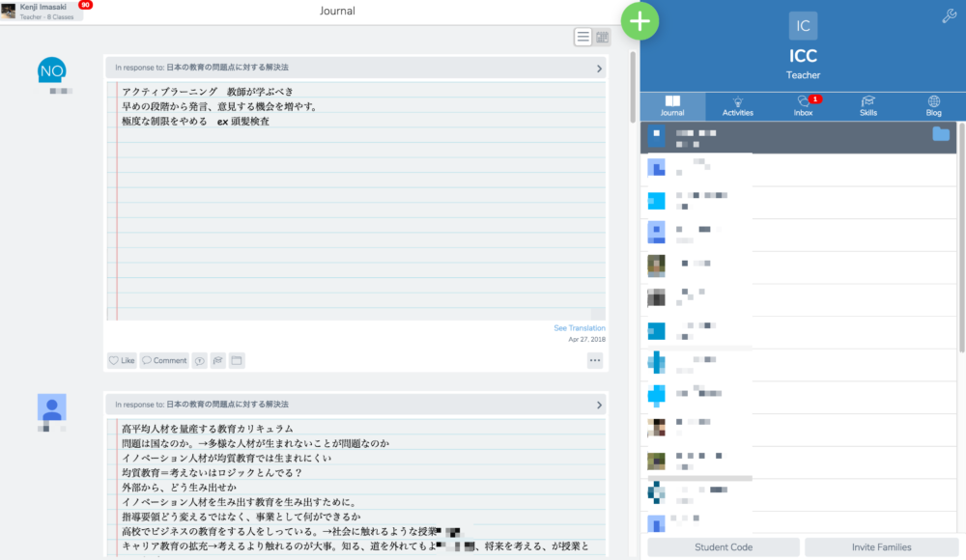The height and width of the screenshot is (560, 966).
Task: Expand second post's 'In response to' chevron
Action: point(599,405)
